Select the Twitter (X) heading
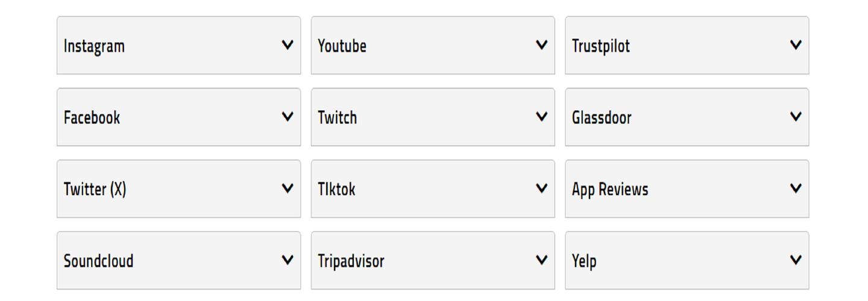This screenshot has height=301, width=868. [95, 190]
